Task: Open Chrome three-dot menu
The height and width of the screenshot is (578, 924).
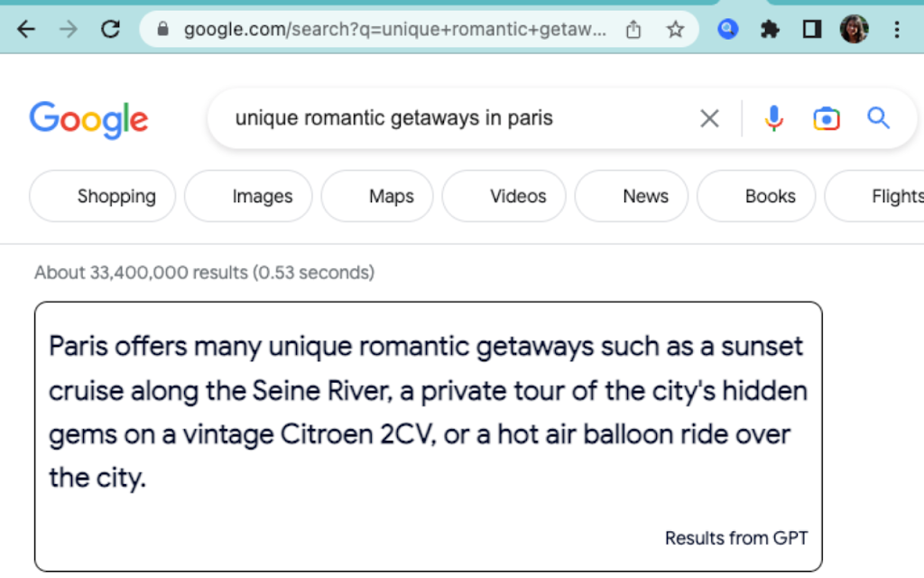Action: point(896,30)
